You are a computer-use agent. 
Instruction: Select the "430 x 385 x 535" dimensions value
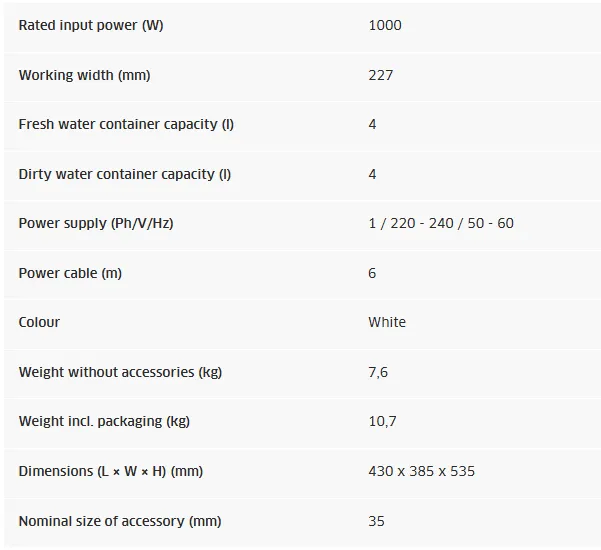(421, 471)
